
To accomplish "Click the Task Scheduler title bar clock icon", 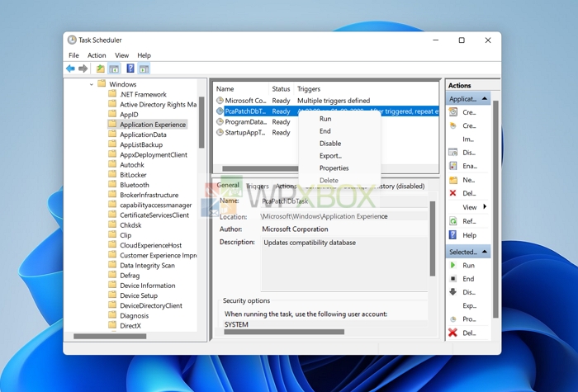I will pos(72,40).
